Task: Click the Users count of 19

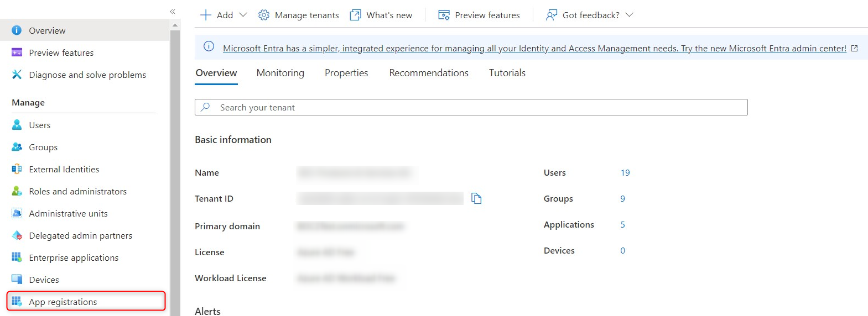Action: (625, 173)
